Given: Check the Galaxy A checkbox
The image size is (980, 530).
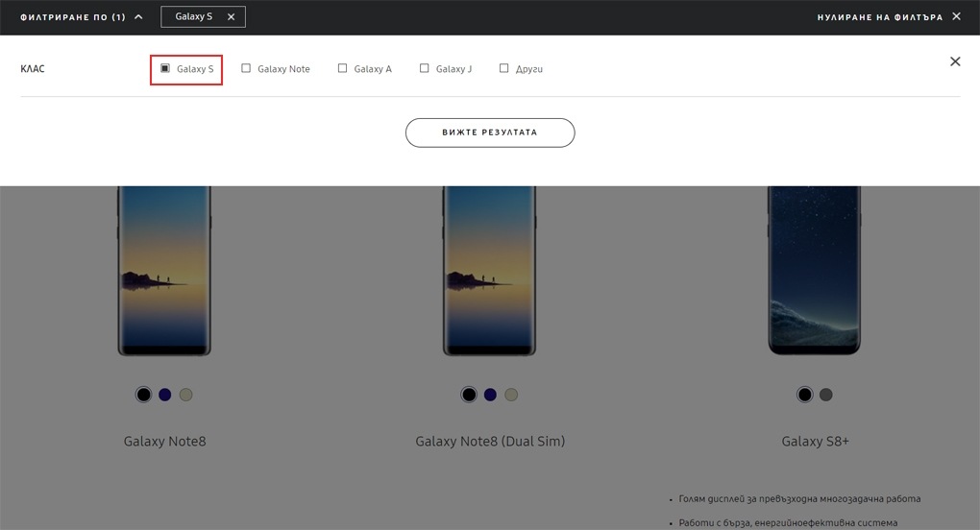Looking at the screenshot, I should (x=342, y=69).
